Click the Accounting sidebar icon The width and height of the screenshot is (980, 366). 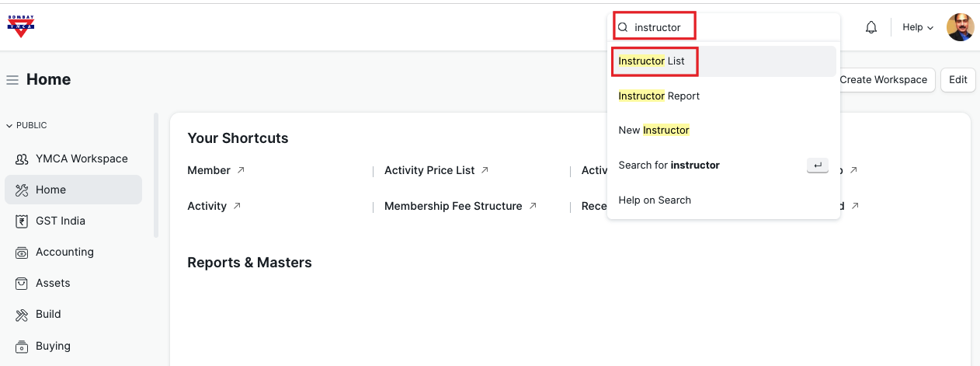tap(22, 252)
